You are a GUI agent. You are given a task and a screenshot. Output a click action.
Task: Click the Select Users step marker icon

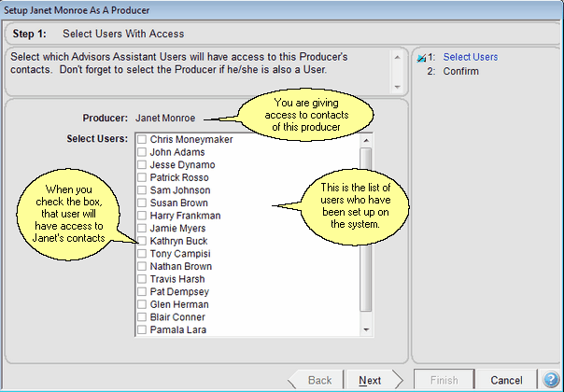click(421, 58)
